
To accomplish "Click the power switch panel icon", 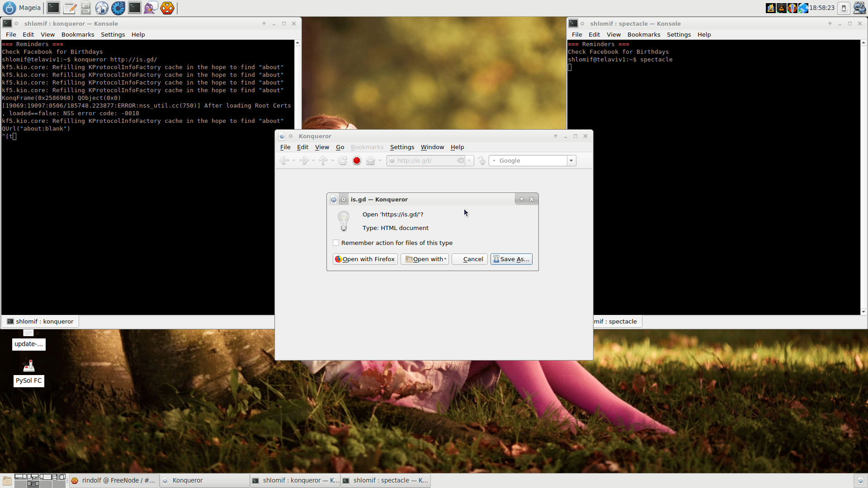I will point(844,8).
